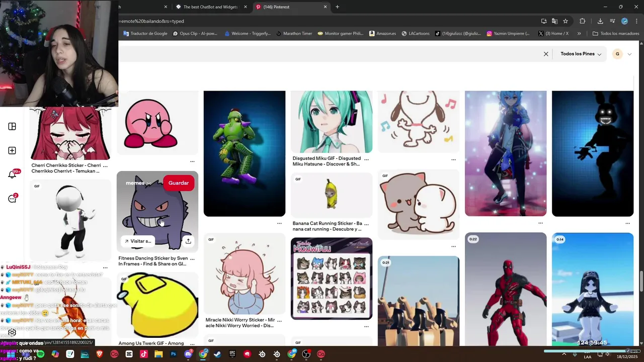Open the Chrome extensions puzzle icon
The image size is (644, 362).
[x=583, y=21]
